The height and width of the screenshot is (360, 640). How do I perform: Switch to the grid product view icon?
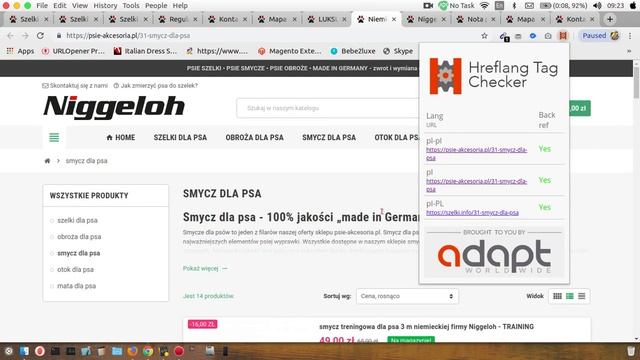[x=557, y=296]
